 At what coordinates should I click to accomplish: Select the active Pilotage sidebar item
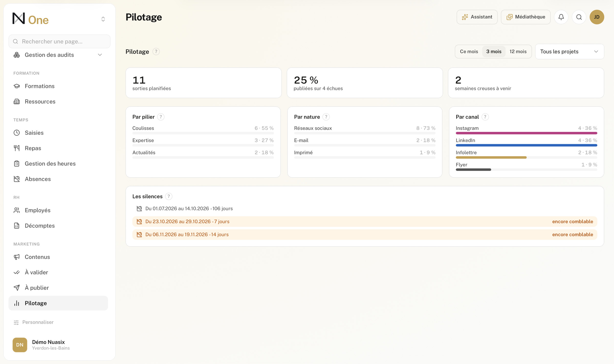click(58, 303)
